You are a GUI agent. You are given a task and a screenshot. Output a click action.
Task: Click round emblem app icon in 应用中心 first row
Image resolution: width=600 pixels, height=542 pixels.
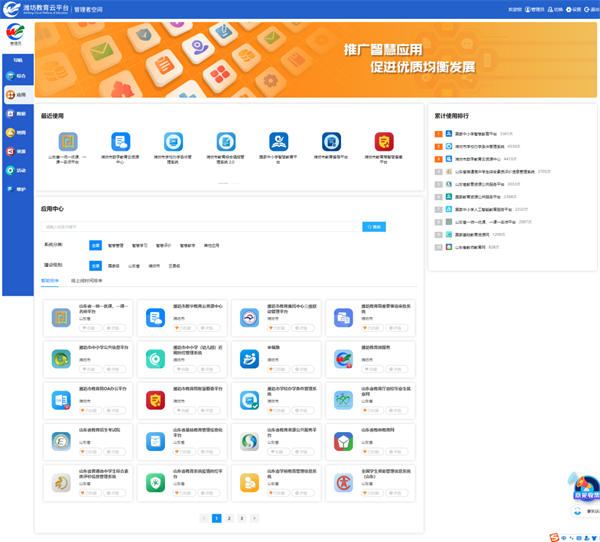[x=249, y=318]
